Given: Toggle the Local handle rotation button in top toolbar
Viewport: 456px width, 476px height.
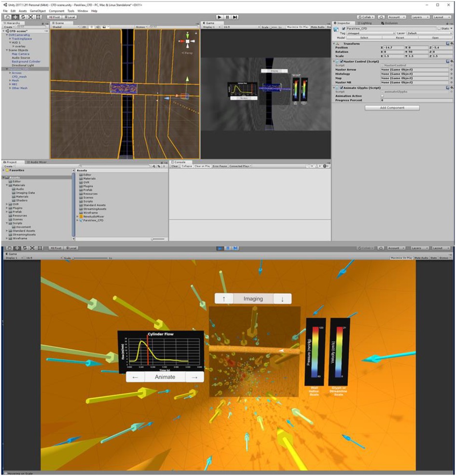Looking at the screenshot, I should pos(69,17).
